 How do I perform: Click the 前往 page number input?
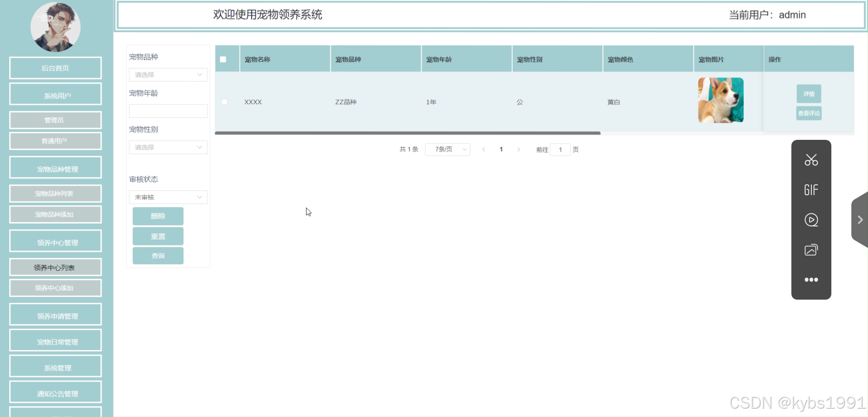click(560, 149)
